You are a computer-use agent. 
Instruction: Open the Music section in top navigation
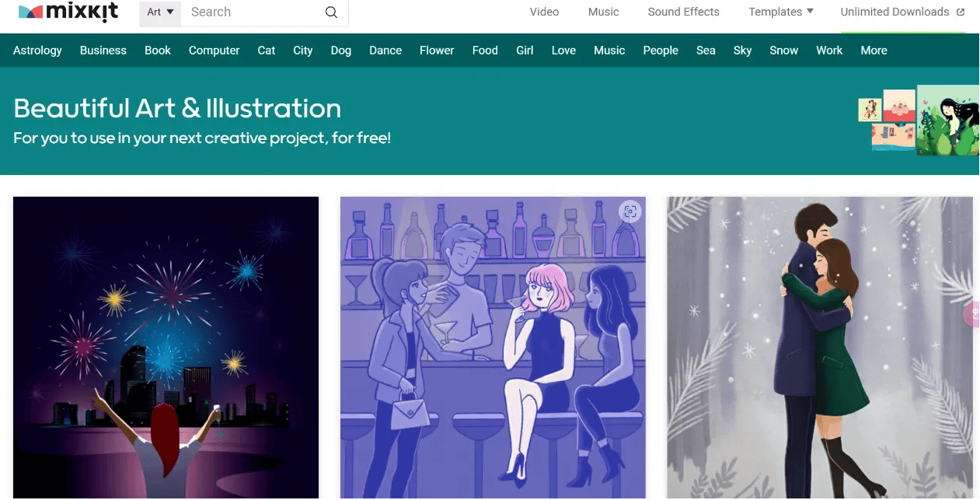click(x=603, y=12)
